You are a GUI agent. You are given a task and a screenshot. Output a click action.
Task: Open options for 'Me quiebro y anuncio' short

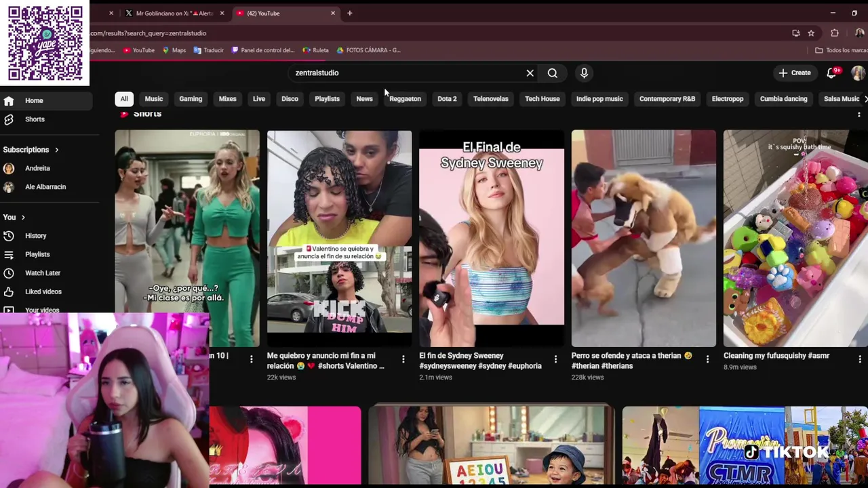coord(403,359)
